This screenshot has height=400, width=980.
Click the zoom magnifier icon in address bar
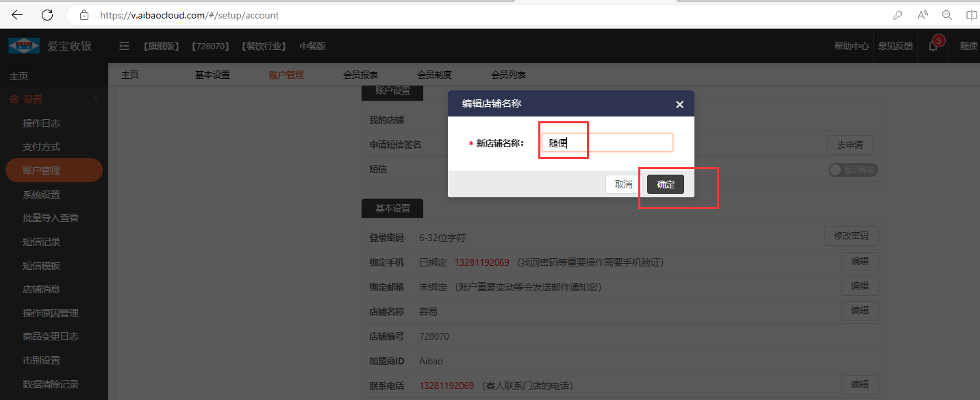tap(947, 15)
